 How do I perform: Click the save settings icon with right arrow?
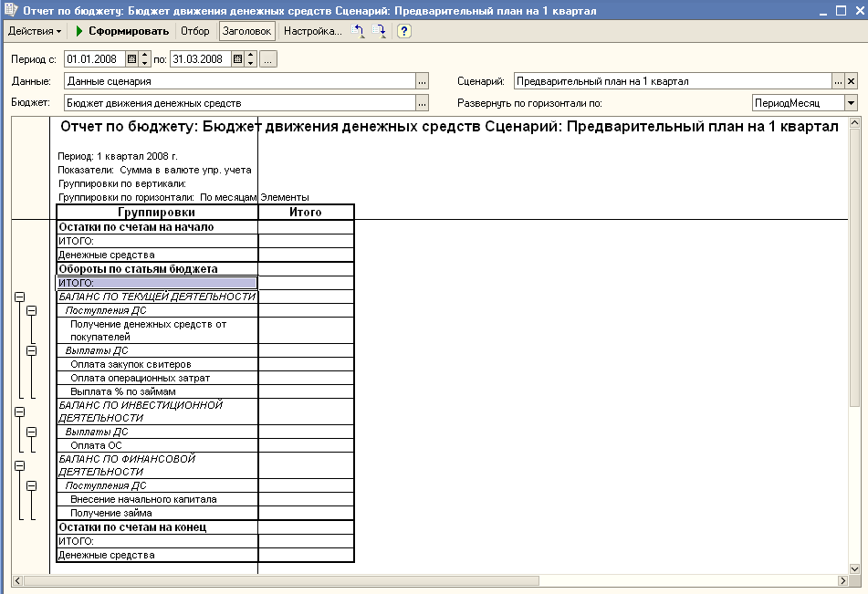pos(379,31)
